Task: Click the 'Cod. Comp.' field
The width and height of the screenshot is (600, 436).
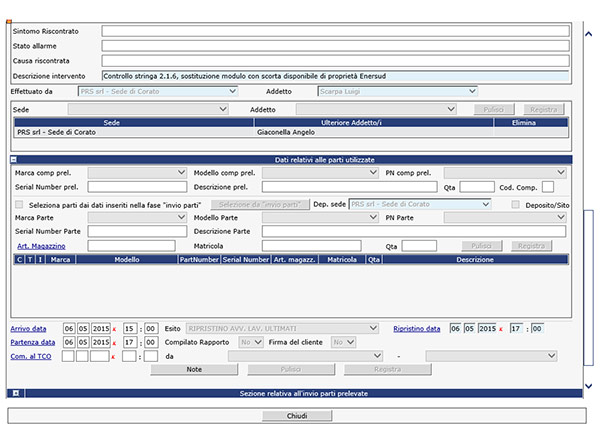Action: click(x=548, y=187)
